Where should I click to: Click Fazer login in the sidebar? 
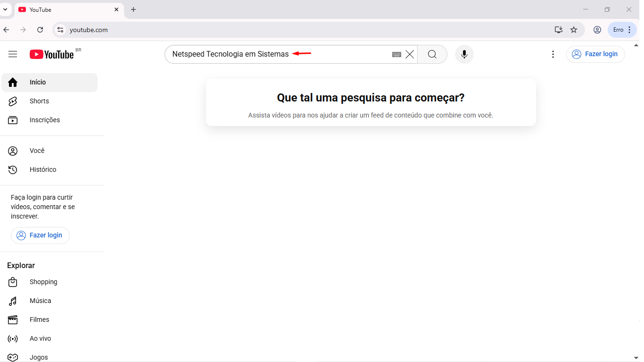click(x=40, y=235)
